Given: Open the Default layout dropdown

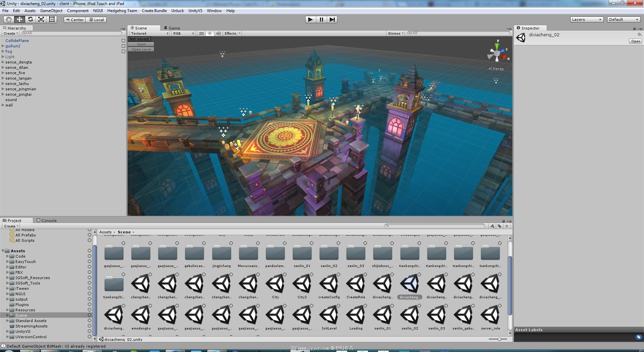Looking at the screenshot, I should [624, 19].
